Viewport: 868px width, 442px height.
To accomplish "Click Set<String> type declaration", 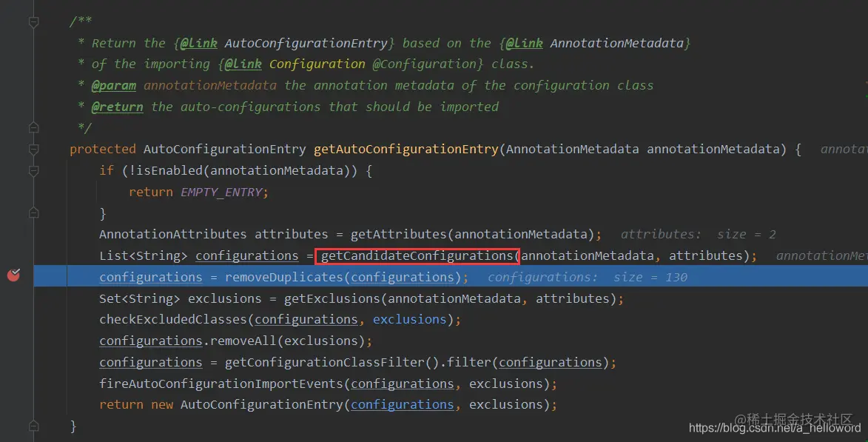I will click(x=140, y=298).
